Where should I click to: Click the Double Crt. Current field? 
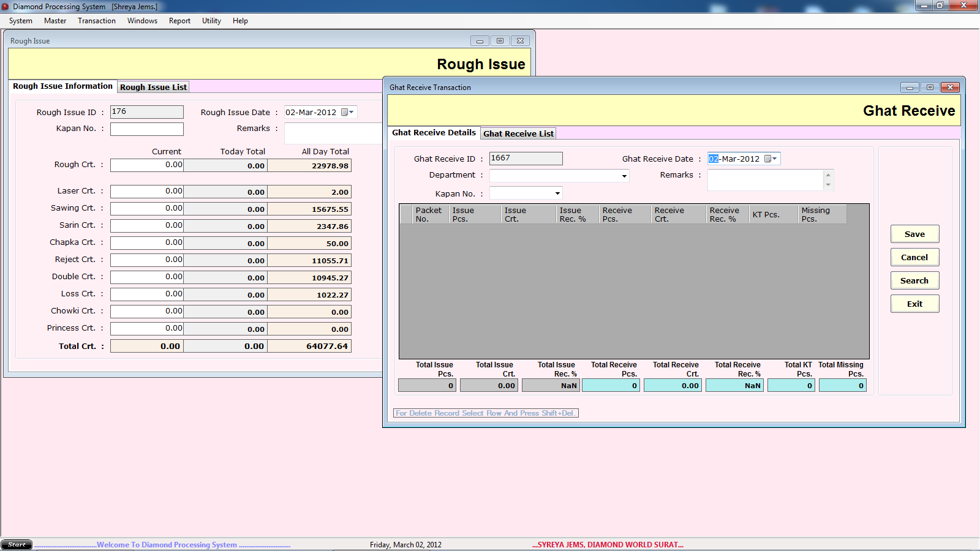[147, 277]
